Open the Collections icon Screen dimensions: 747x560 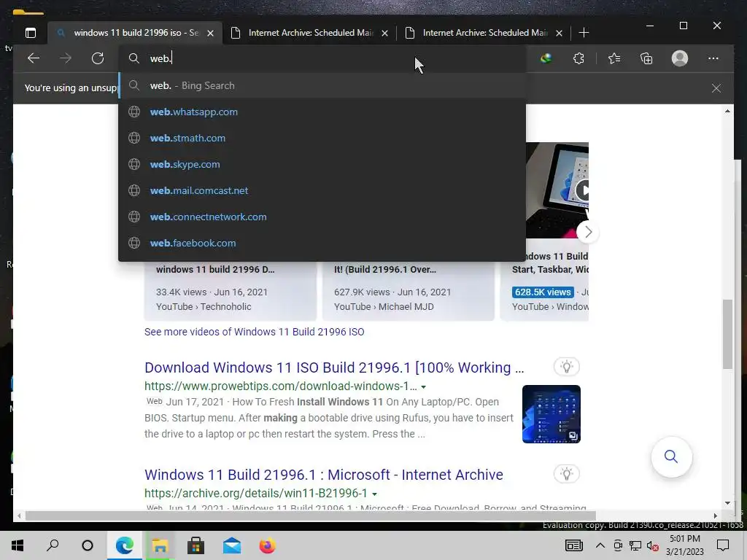click(646, 58)
